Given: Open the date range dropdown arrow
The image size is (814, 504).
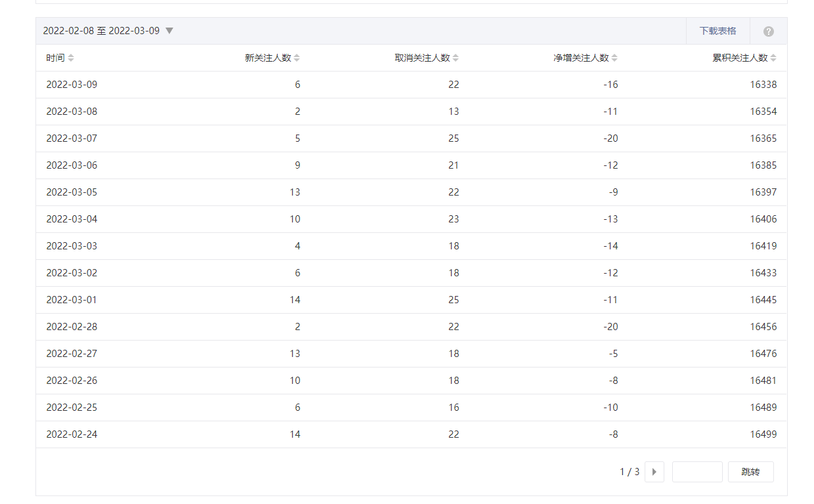Looking at the screenshot, I should tap(169, 31).
